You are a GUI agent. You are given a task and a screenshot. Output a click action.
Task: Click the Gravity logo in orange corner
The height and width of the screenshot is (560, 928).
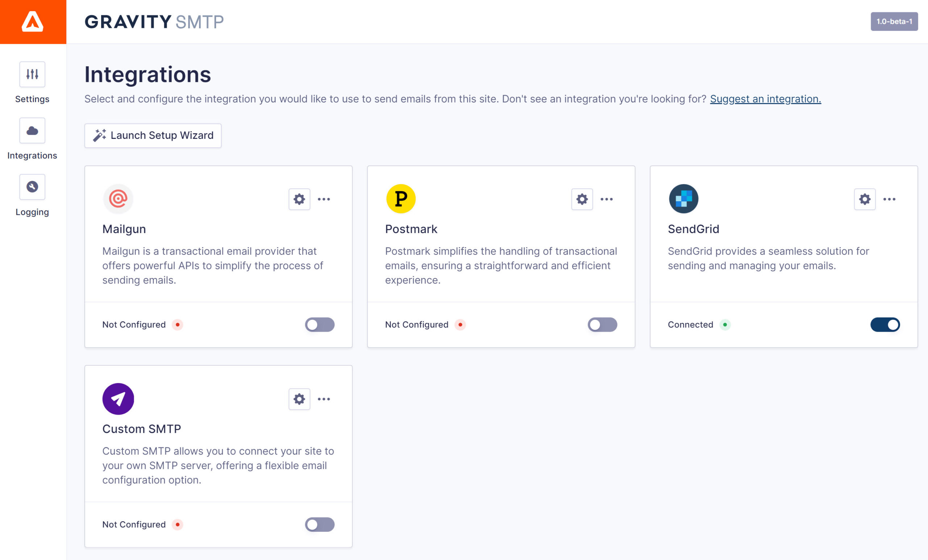[33, 22]
